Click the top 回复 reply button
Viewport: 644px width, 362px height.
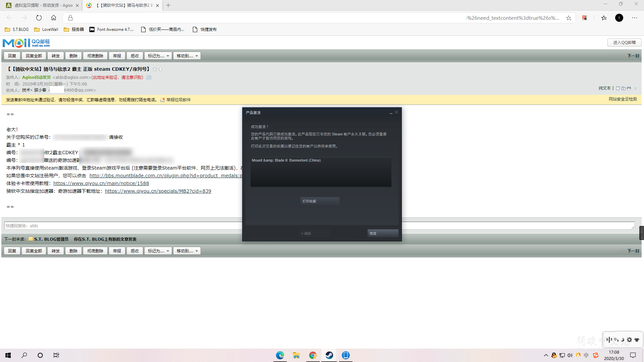point(12,56)
